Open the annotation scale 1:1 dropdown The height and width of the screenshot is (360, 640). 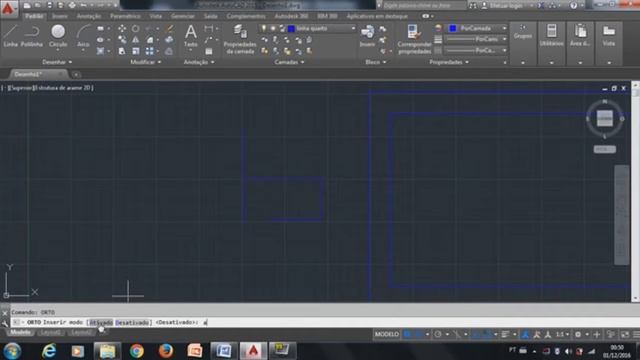pos(562,334)
